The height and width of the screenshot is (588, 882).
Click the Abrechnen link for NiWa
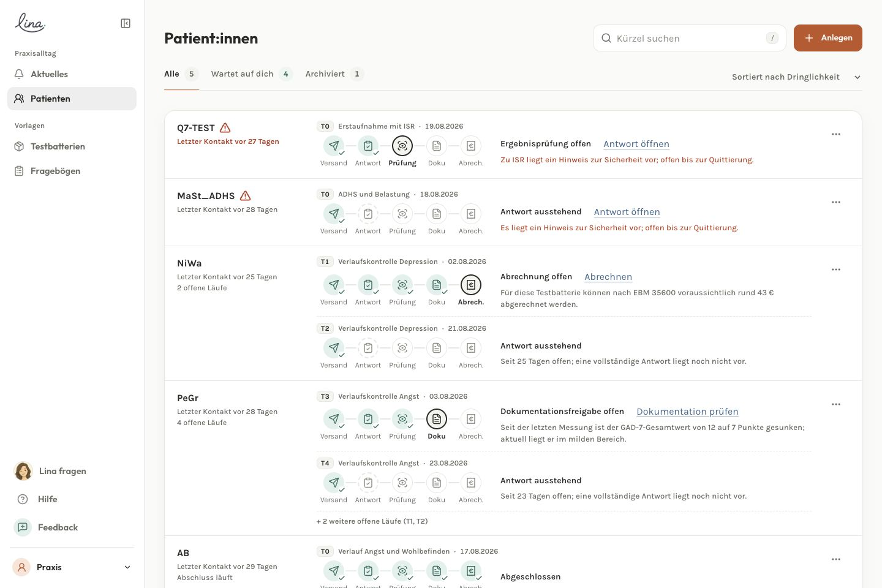pos(608,277)
